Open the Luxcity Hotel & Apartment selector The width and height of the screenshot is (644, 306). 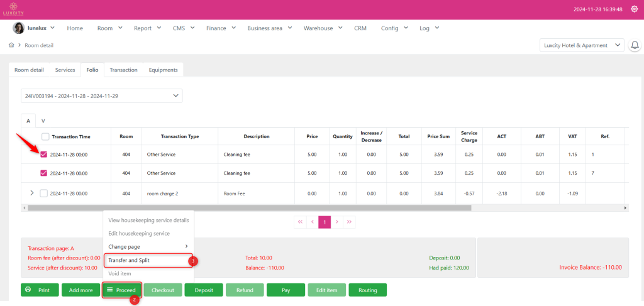(582, 45)
